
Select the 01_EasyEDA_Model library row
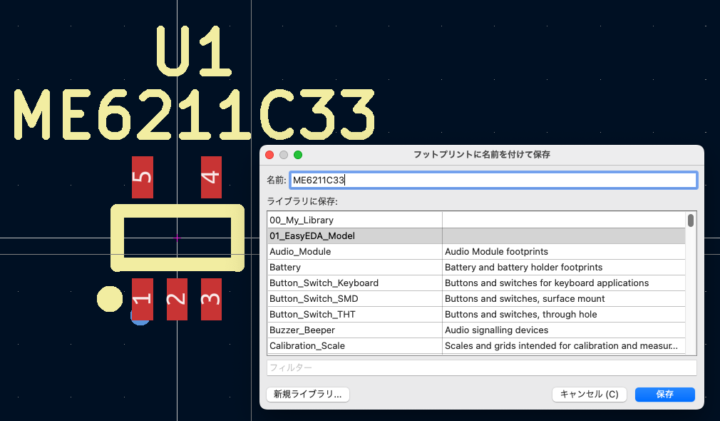(x=354, y=236)
